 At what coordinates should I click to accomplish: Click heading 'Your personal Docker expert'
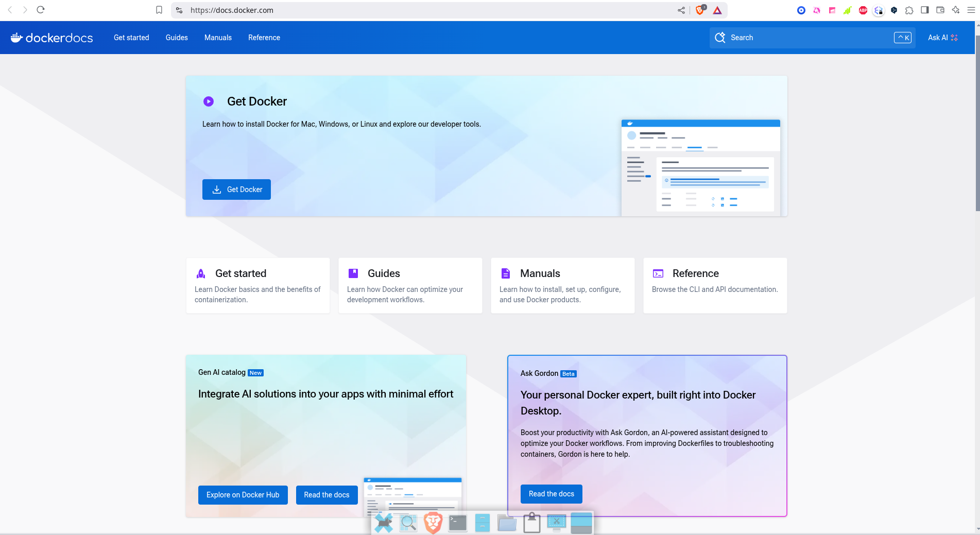click(638, 403)
